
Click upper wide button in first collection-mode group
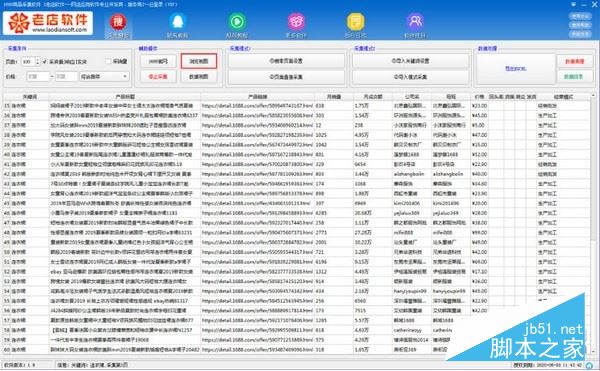(286, 61)
